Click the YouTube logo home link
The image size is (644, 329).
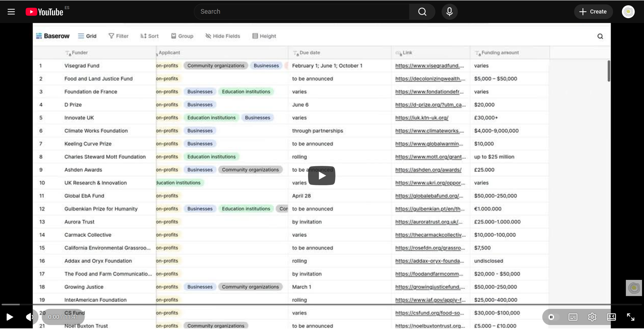[45, 12]
